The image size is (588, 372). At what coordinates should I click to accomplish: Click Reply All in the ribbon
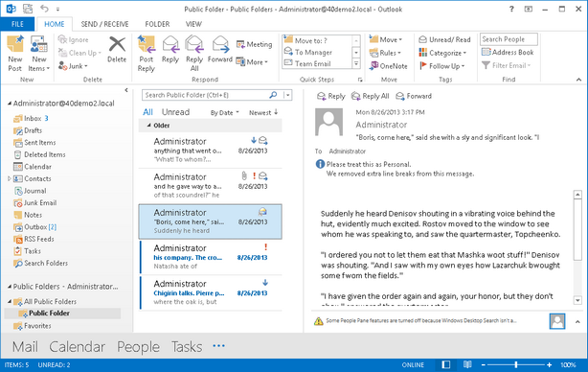194,54
